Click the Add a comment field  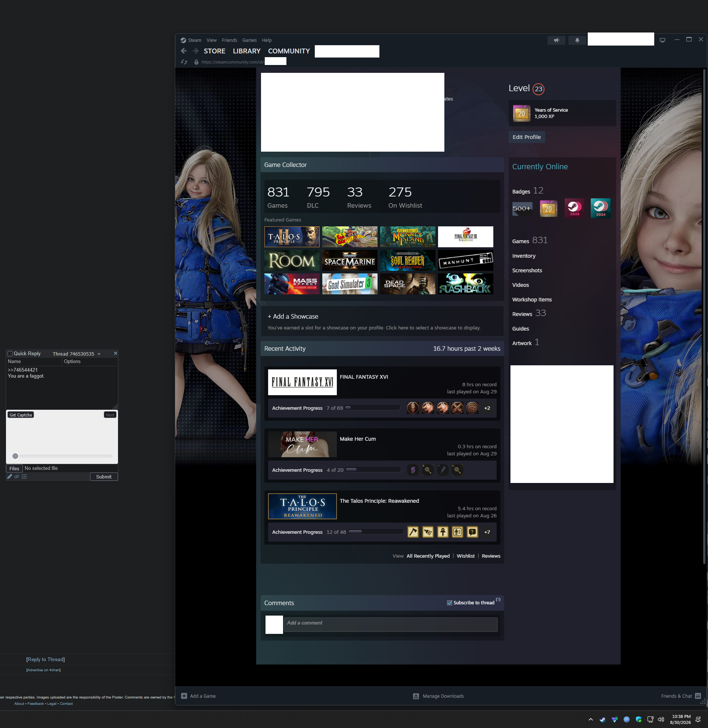coord(391,625)
